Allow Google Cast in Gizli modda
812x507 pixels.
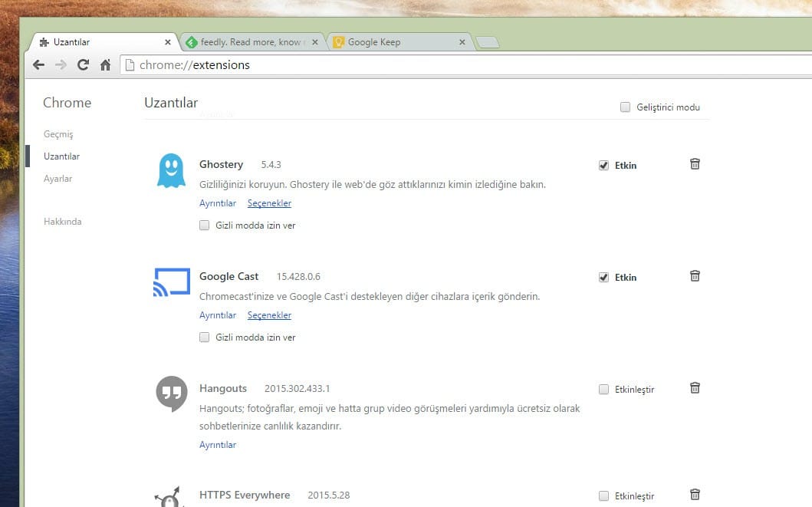[205, 337]
